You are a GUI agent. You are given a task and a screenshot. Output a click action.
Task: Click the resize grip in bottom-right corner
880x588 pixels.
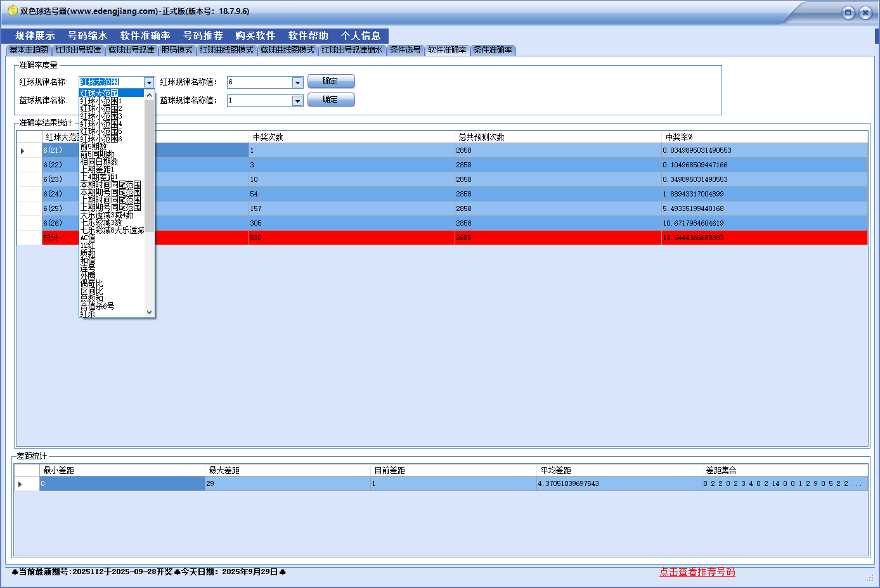[870, 578]
